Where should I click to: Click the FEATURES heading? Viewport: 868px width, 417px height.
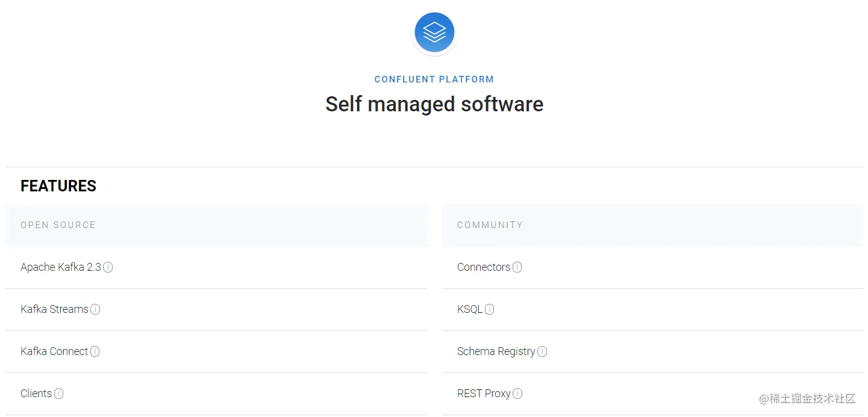(x=58, y=186)
